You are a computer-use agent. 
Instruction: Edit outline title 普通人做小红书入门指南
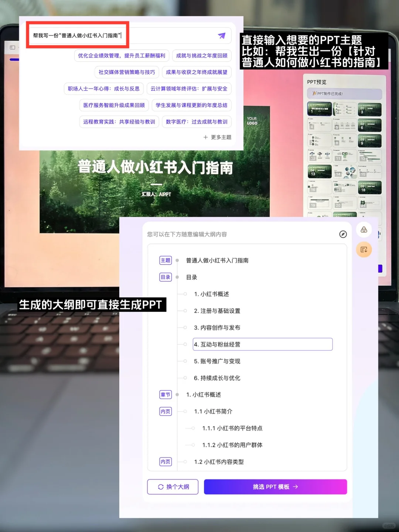[217, 260]
